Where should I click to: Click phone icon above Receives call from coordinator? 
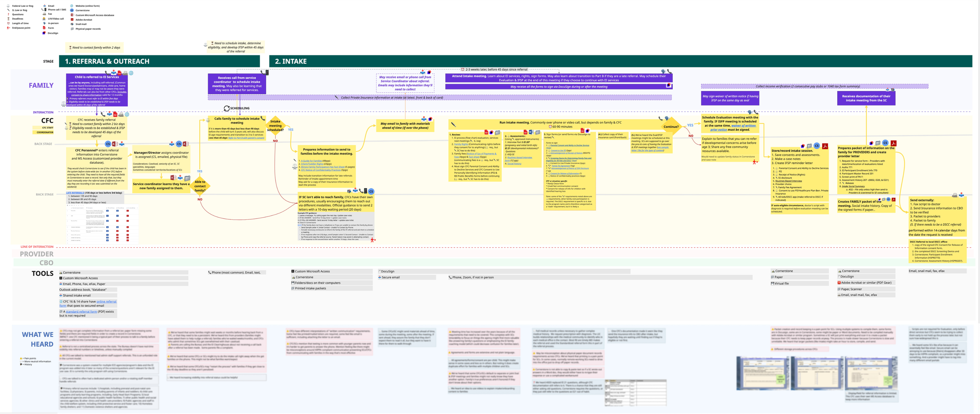pyautogui.click(x=263, y=73)
